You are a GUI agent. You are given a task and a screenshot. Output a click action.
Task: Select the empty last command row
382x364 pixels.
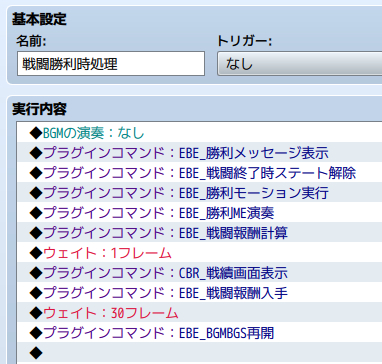pos(199,352)
